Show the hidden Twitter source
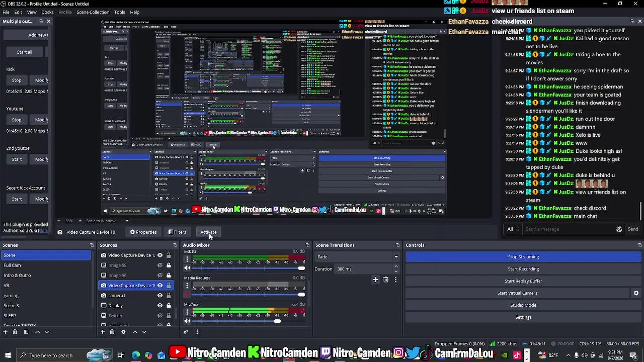 [160, 316]
